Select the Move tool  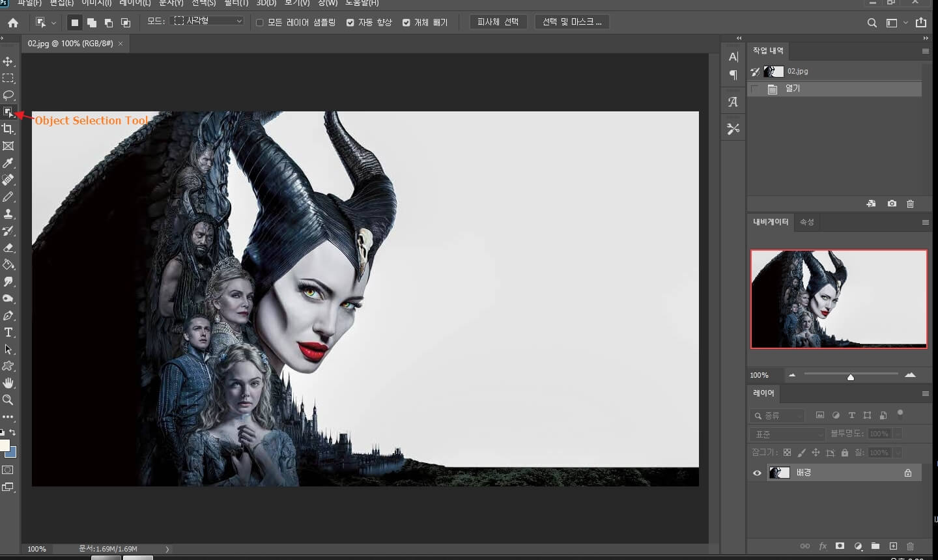(8, 61)
